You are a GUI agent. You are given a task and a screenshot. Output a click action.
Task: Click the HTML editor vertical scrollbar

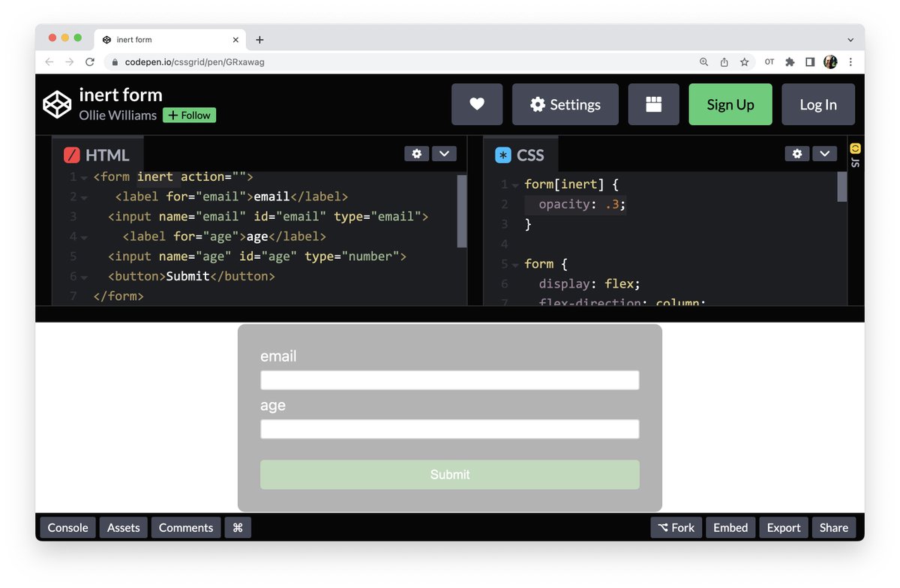pyautogui.click(x=462, y=211)
